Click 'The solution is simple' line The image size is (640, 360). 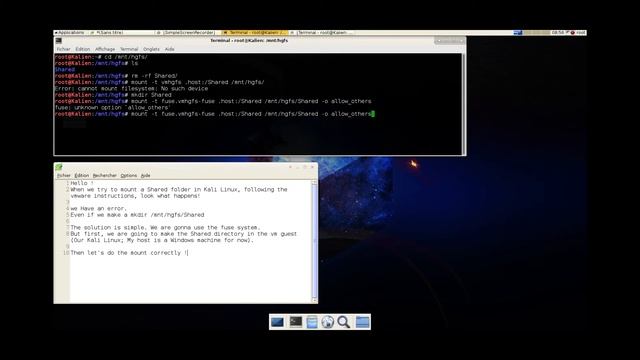tap(165, 227)
